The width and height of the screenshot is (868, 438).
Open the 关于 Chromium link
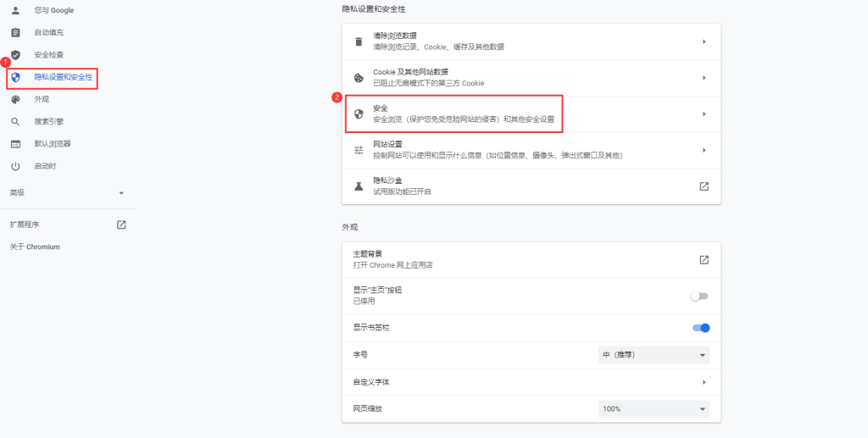tap(35, 247)
